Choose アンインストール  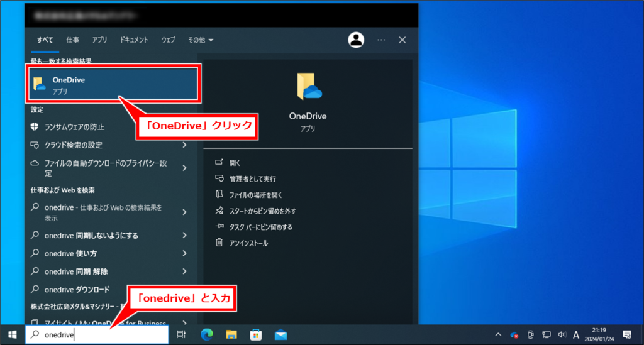248,243
